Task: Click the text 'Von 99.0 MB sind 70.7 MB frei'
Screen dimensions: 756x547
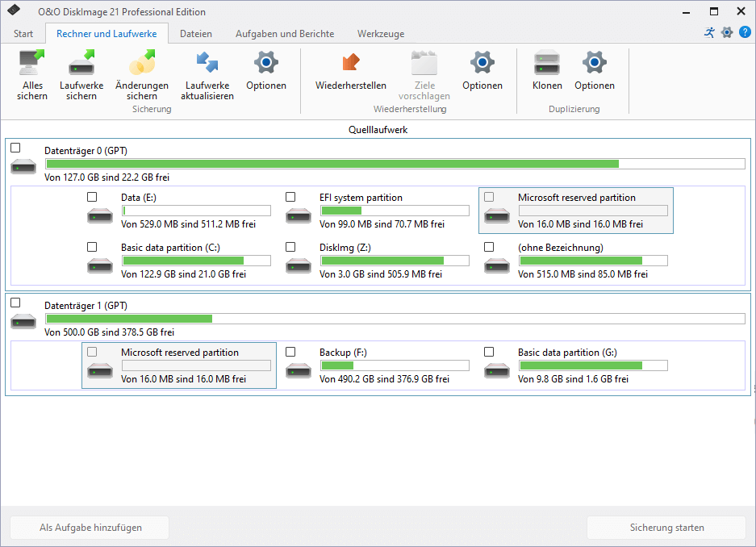Action: pyautogui.click(x=382, y=224)
